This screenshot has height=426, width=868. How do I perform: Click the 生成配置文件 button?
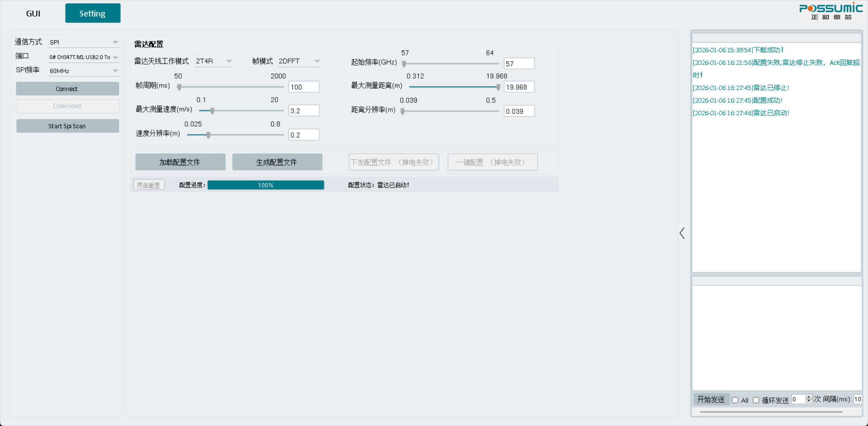coord(277,162)
